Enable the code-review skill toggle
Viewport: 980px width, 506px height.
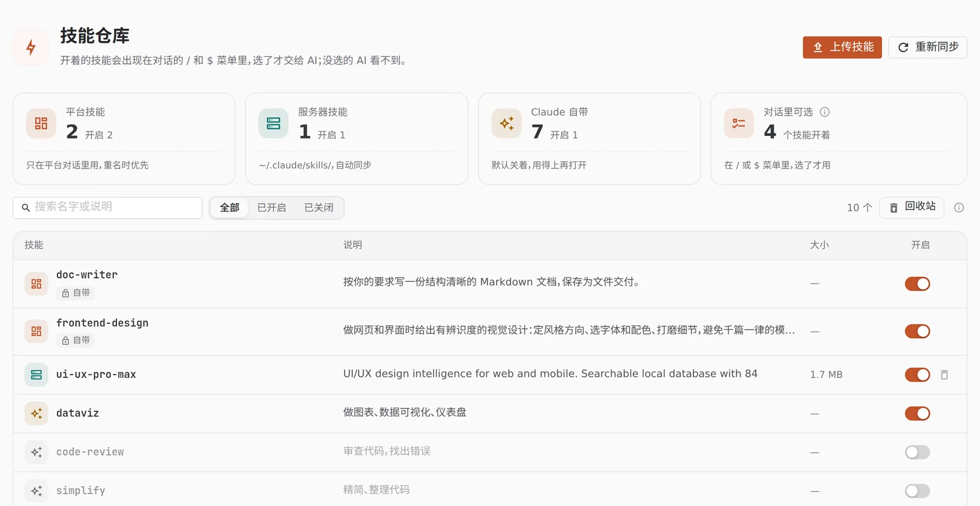pos(918,452)
